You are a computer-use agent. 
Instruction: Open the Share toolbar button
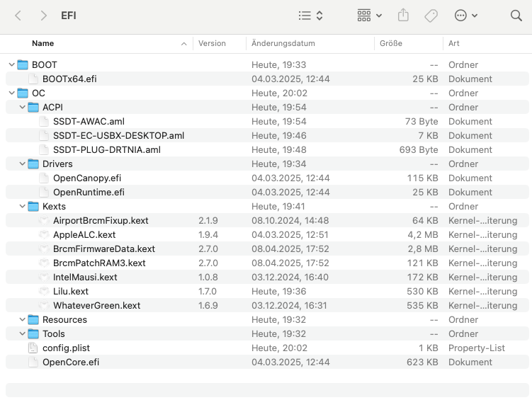coord(404,15)
